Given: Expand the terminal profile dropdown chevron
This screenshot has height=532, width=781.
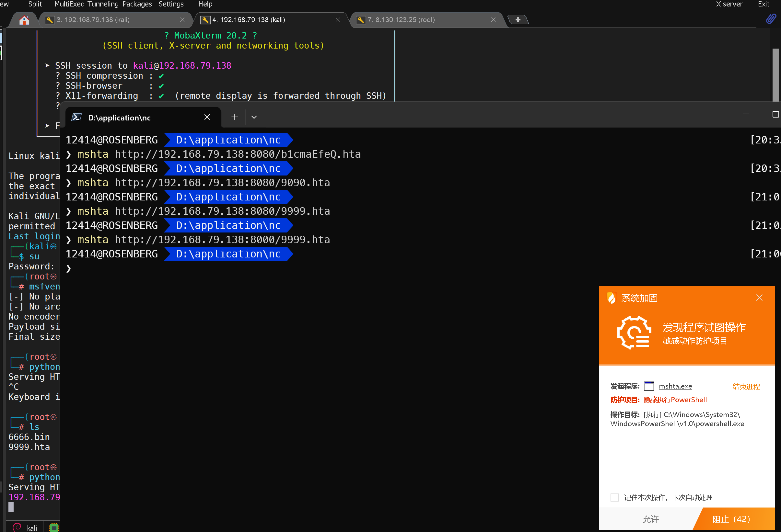Looking at the screenshot, I should point(254,117).
